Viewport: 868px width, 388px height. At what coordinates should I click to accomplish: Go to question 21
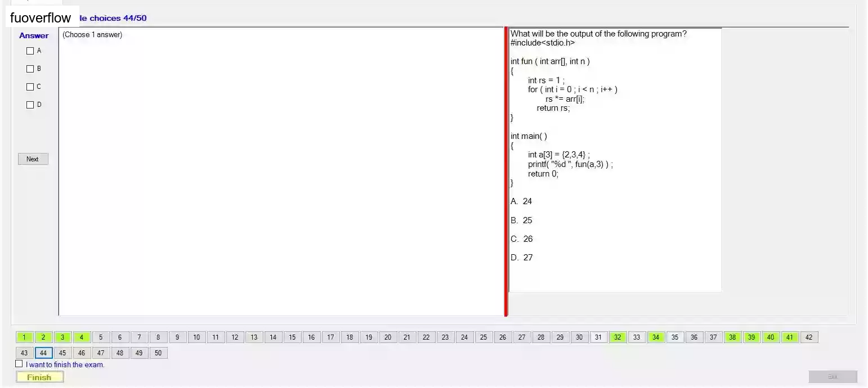407,337
